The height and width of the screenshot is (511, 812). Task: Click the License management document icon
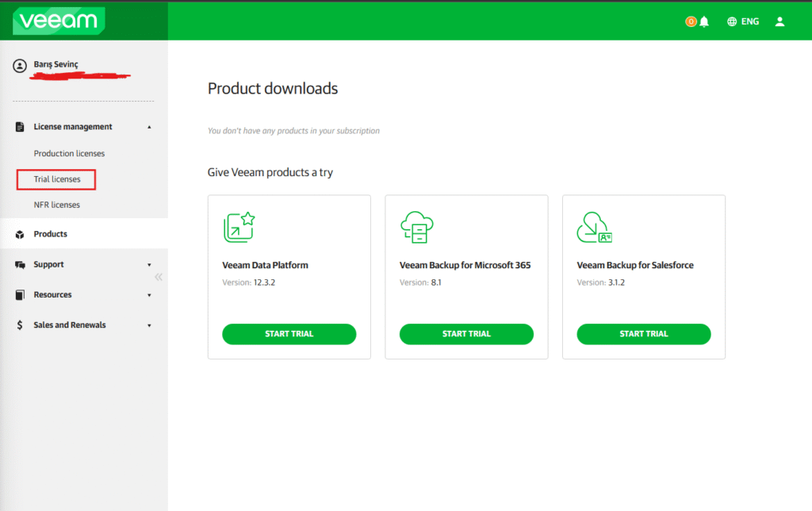(x=20, y=127)
